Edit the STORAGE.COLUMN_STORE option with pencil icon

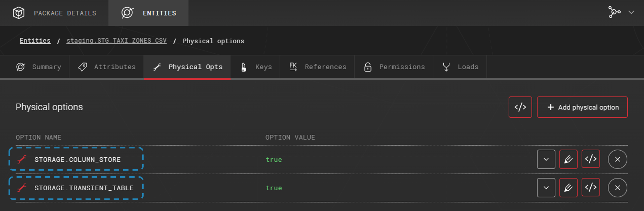568,160
